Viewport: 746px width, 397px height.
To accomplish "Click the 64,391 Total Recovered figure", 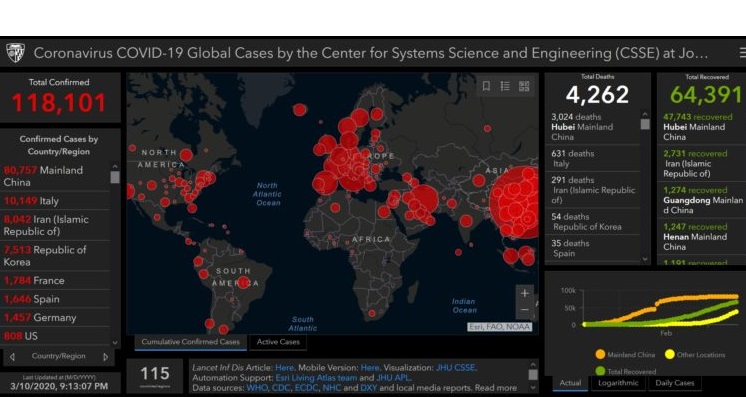I will [x=706, y=94].
